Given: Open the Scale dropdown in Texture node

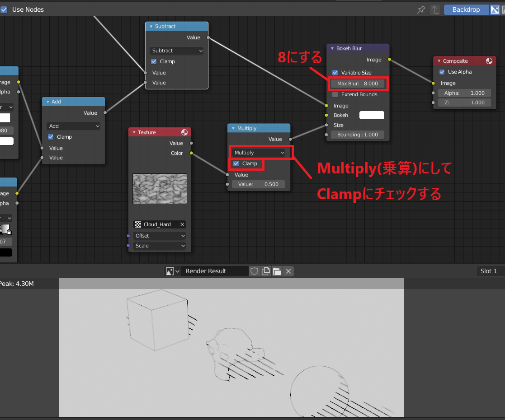Looking at the screenshot, I should [x=160, y=246].
